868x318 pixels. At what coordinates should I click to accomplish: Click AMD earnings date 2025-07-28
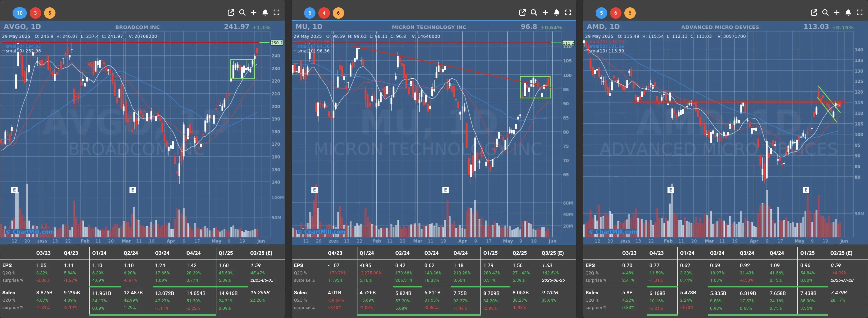(x=842, y=280)
